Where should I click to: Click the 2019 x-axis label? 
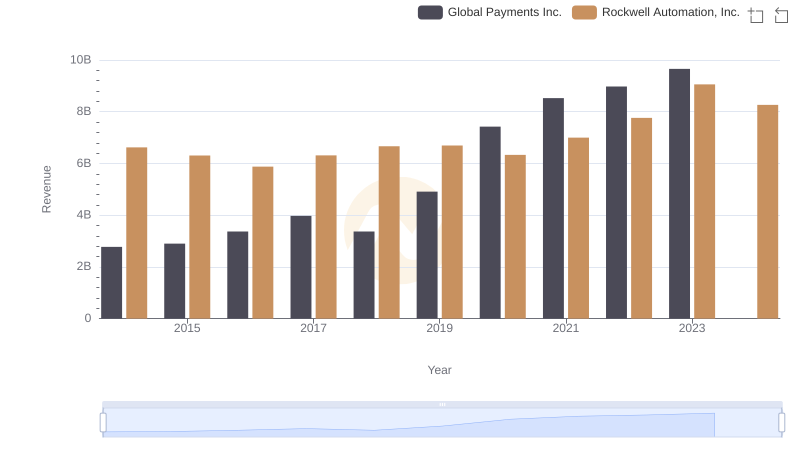[x=439, y=328]
